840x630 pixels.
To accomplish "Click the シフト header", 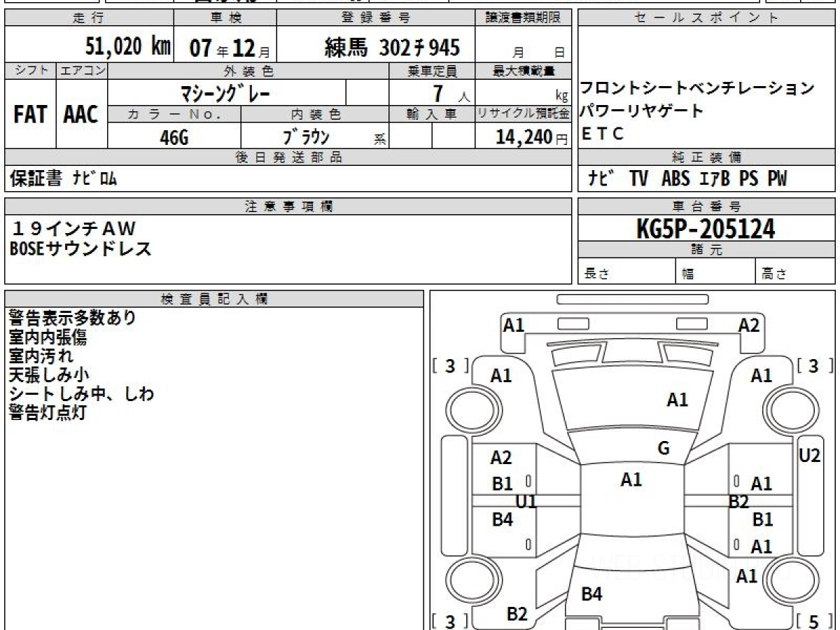I will (30, 71).
